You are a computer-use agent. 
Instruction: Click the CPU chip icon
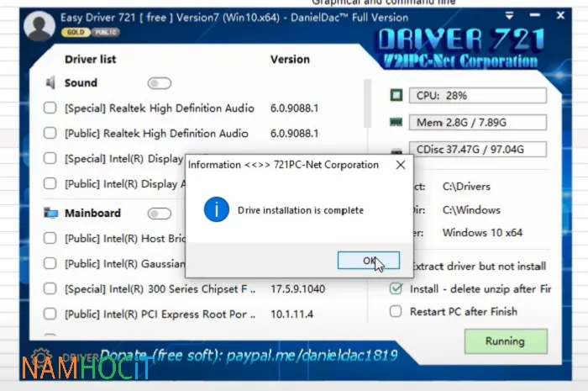click(396, 96)
